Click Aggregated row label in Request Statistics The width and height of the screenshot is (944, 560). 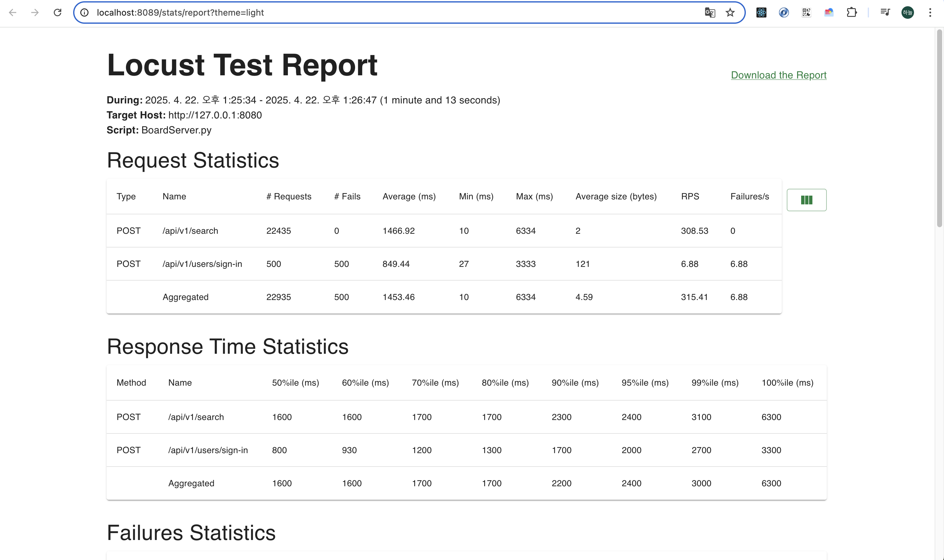click(185, 297)
